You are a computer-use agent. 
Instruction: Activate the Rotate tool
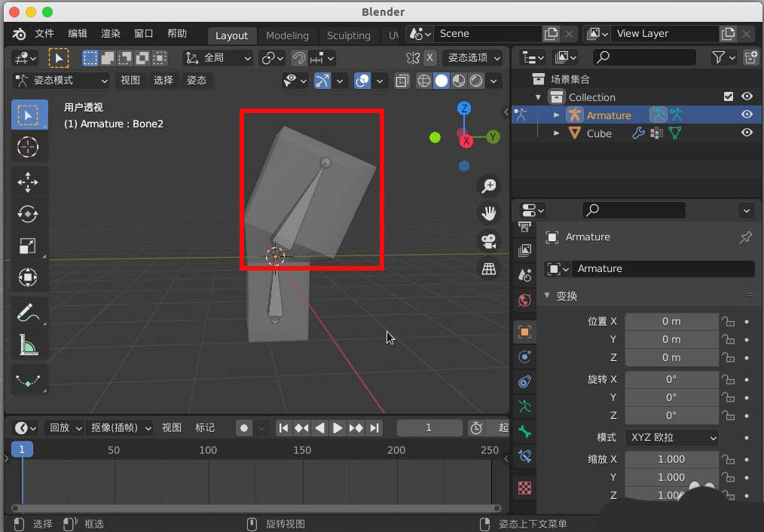coord(29,214)
